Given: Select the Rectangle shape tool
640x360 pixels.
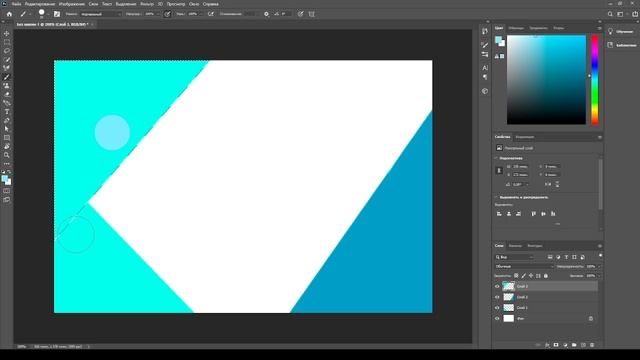Looking at the screenshot, I should (7, 138).
